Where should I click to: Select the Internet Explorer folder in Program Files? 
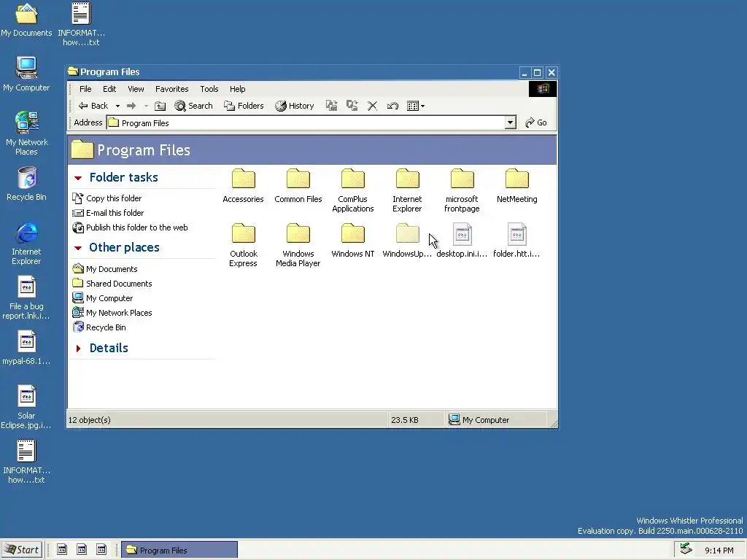click(407, 190)
